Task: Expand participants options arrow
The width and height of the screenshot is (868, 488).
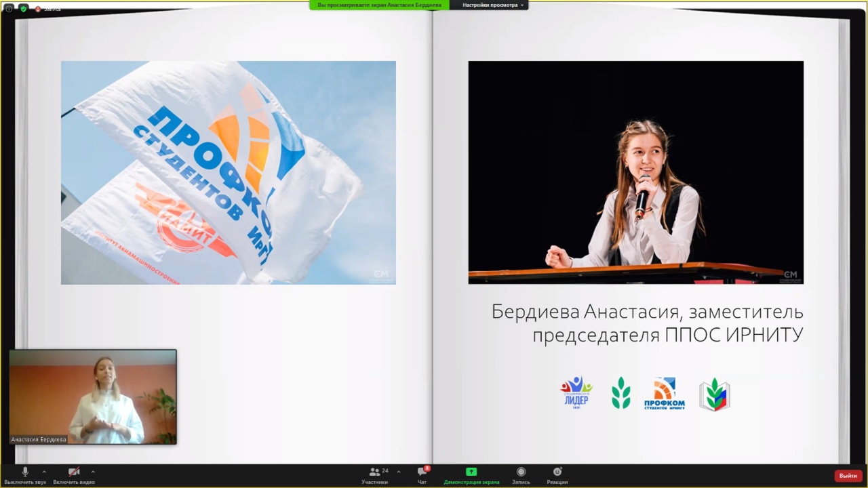Action: (x=398, y=472)
